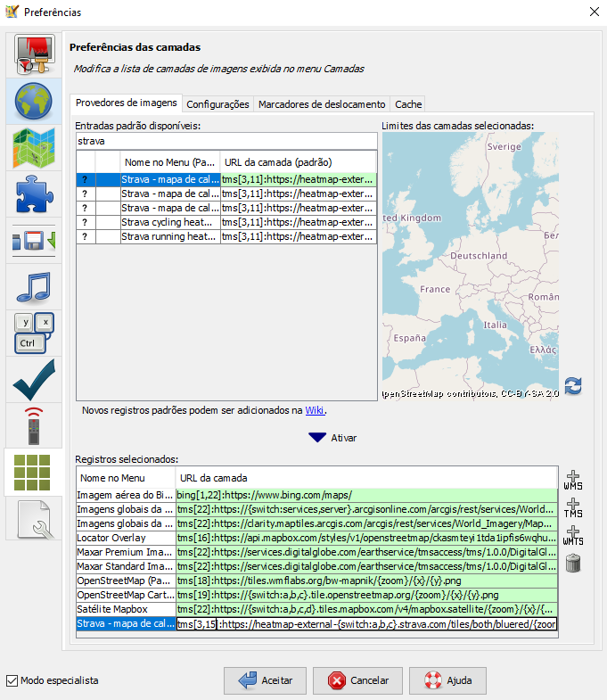Open the map projection preferences icon
Image resolution: width=607 pixels, height=700 pixels.
[34, 148]
